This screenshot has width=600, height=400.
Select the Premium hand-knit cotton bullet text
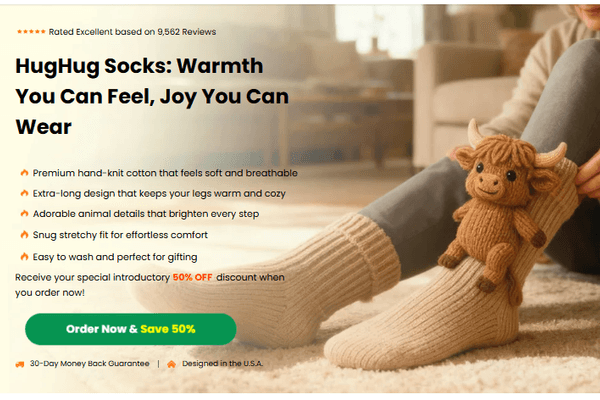(x=165, y=173)
